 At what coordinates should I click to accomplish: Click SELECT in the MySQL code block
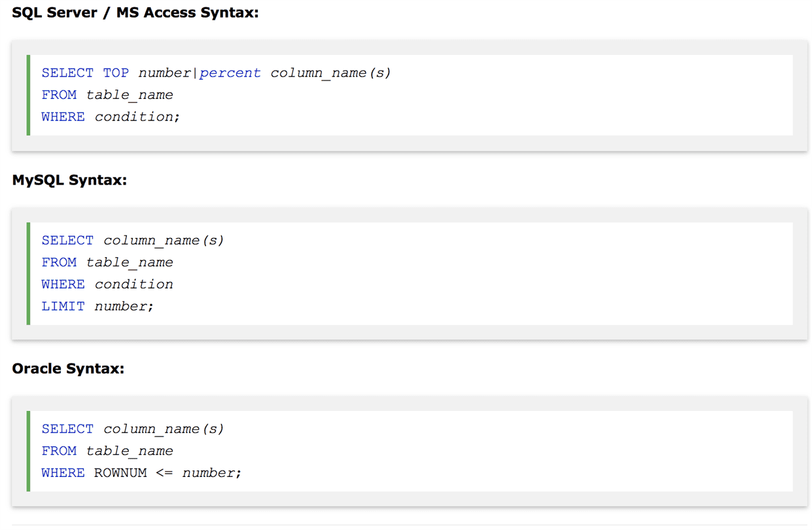(x=67, y=240)
